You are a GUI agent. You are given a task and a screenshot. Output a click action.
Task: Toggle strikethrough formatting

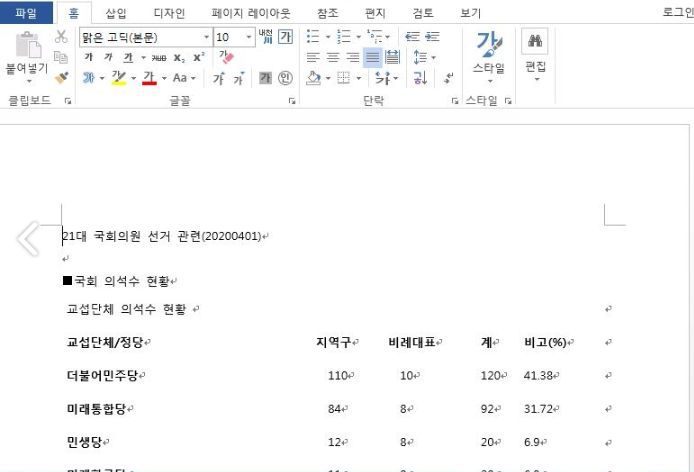159,58
